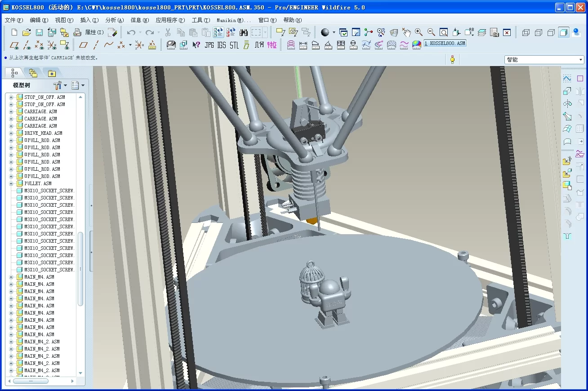Expand the DRIVE_HEAD.ASM tree node
The width and height of the screenshot is (588, 391).
11,133
